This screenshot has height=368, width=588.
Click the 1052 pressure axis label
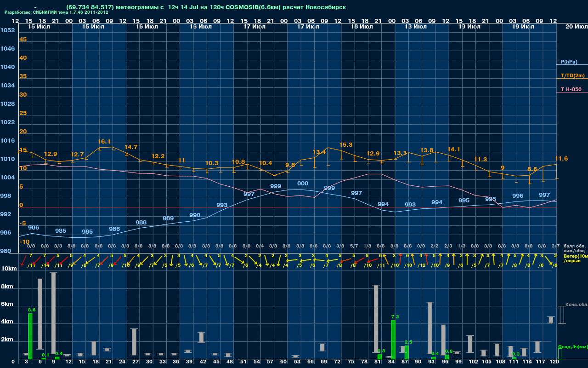click(x=7, y=30)
